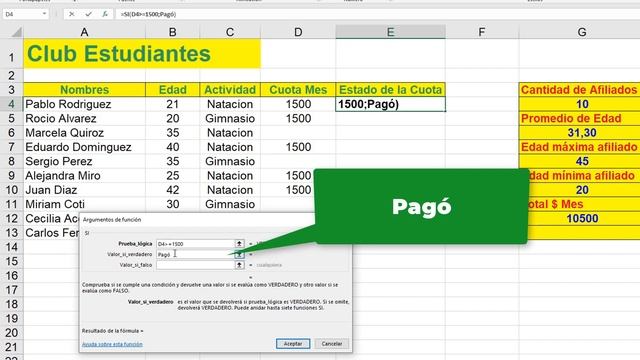Screen dimensions: 640x360
Task: Click the 'Miriam Coti' cell
Action: (x=84, y=204)
